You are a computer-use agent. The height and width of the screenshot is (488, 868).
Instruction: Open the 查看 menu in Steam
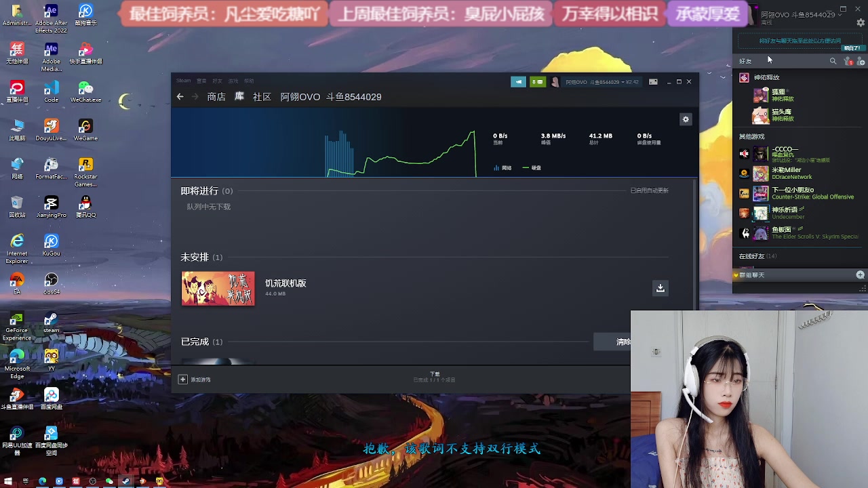pyautogui.click(x=201, y=81)
